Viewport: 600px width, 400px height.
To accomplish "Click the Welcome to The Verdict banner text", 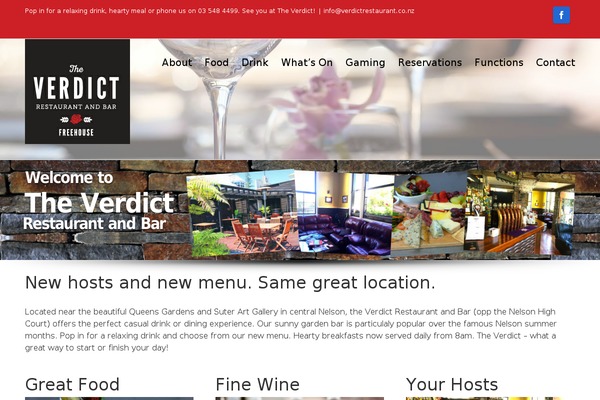I will coord(99,201).
